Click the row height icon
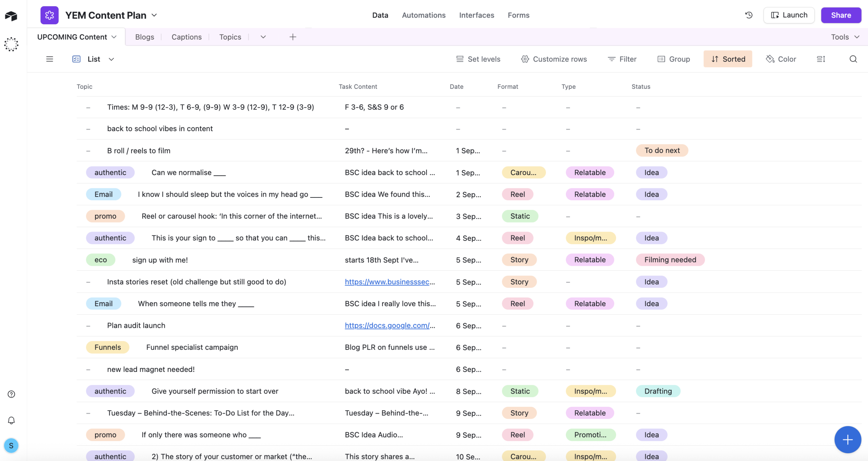Image resolution: width=868 pixels, height=461 pixels. pos(821,59)
